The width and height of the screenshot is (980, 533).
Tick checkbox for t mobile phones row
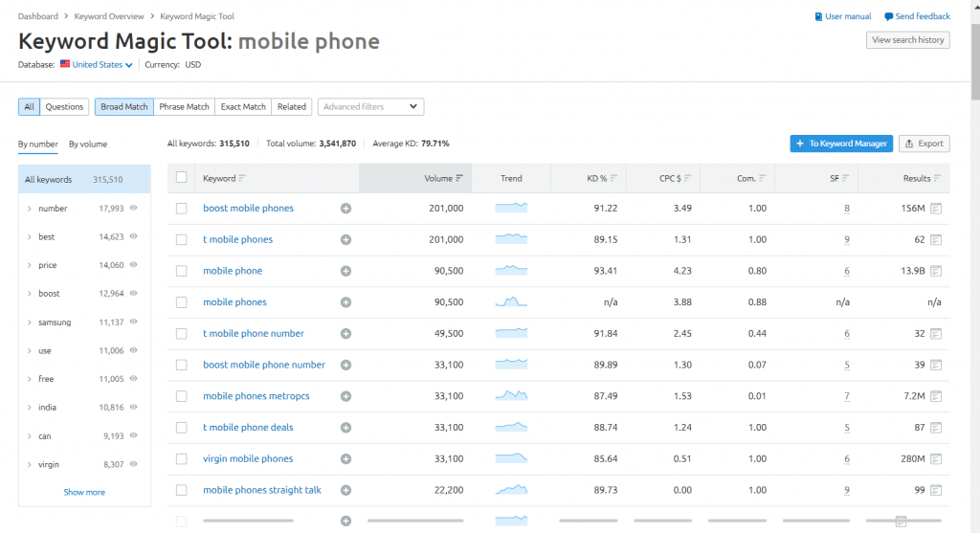pos(182,240)
